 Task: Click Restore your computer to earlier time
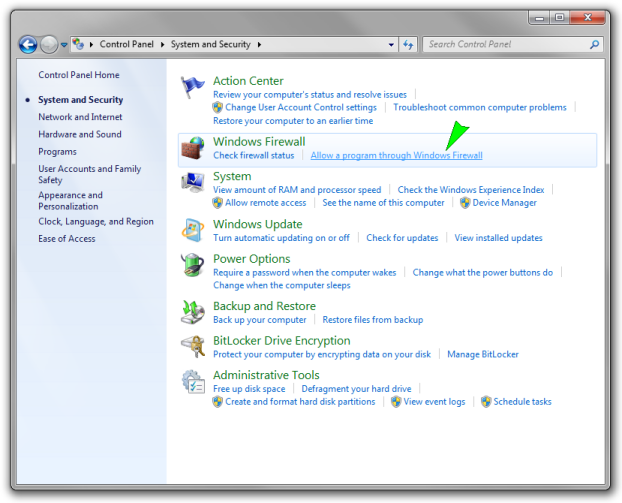coord(293,121)
